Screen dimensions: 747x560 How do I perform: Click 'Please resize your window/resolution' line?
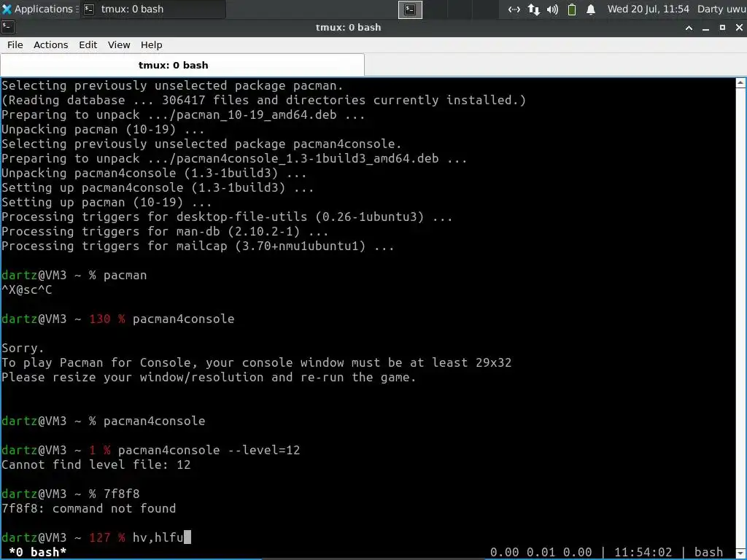click(x=209, y=377)
